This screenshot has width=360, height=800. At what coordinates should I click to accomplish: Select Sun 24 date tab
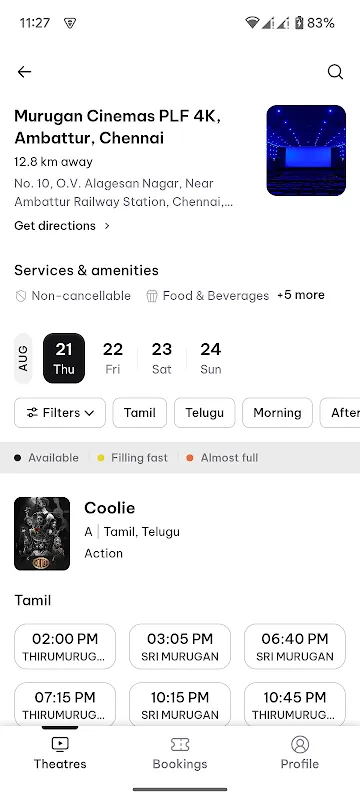[211, 358]
